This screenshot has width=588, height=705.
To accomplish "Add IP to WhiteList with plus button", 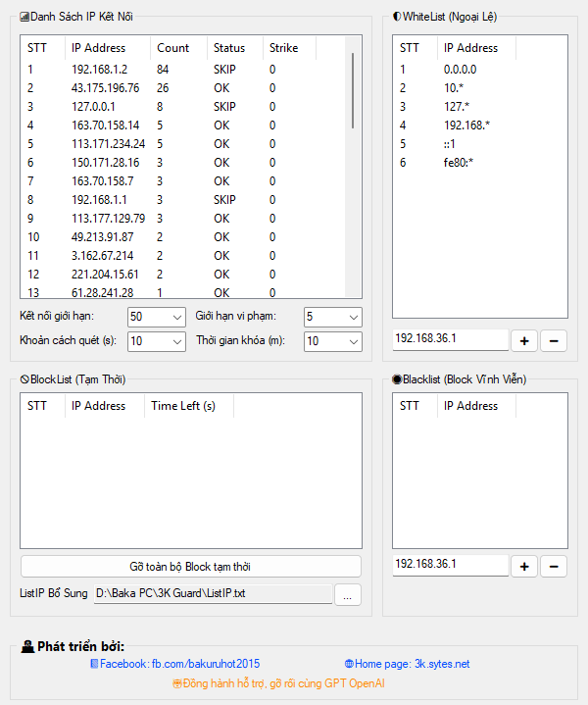I will 524,341.
